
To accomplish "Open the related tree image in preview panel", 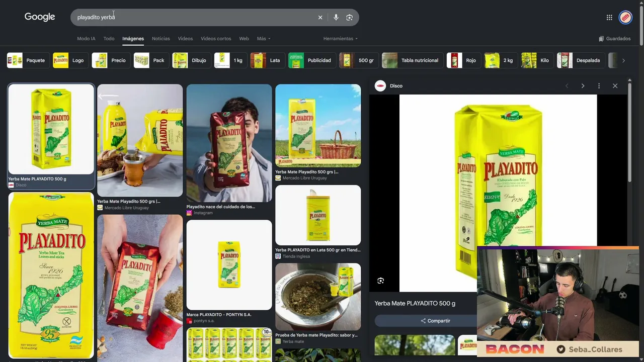I will (415, 345).
